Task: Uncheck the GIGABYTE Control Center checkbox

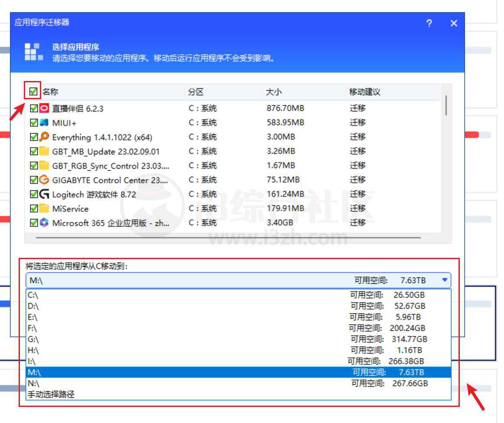Action: click(34, 180)
